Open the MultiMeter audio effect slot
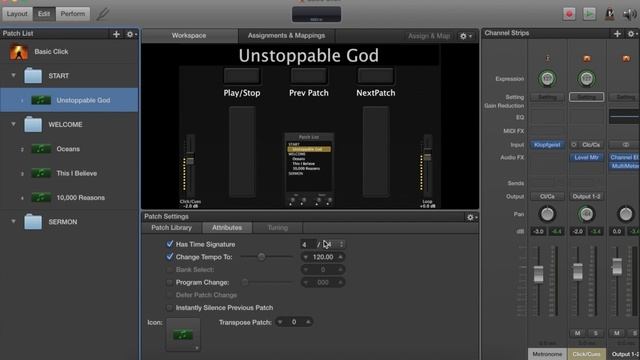This screenshot has height=360, width=640. [x=624, y=166]
